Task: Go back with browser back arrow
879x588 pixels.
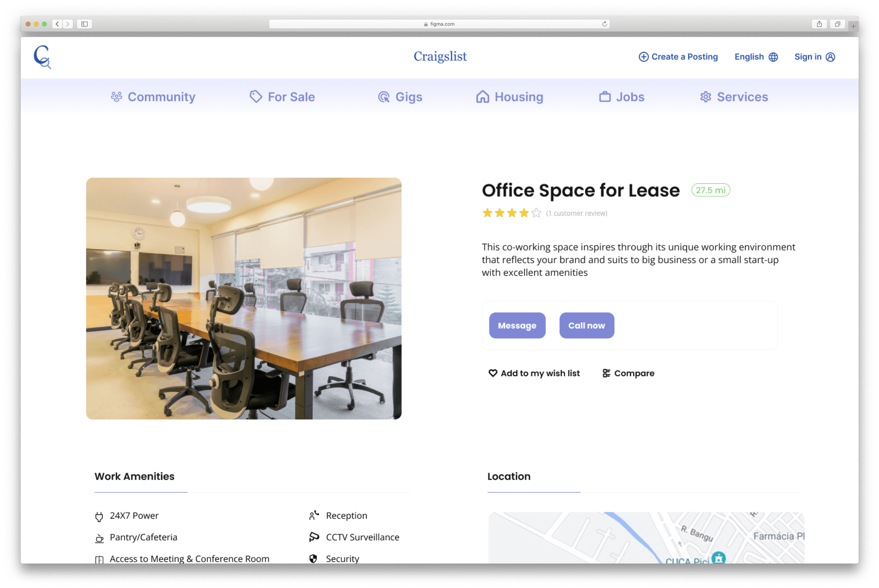Action: pyautogui.click(x=57, y=24)
